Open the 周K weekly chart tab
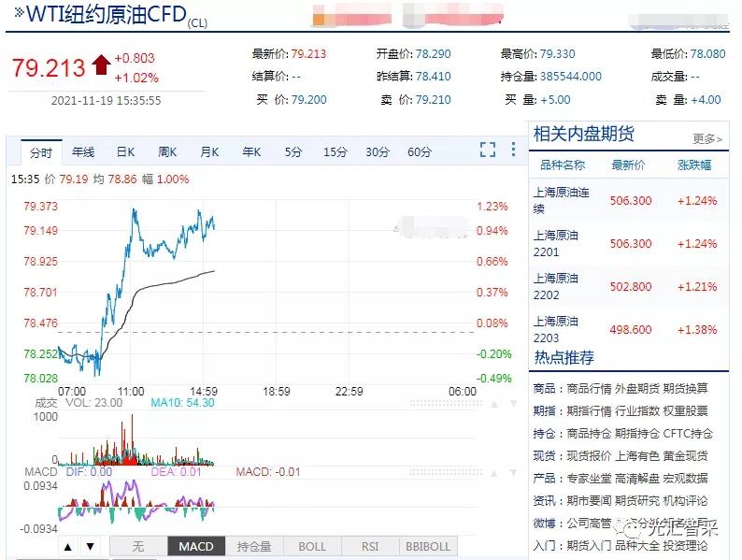This screenshot has height=560, width=742. click(167, 151)
